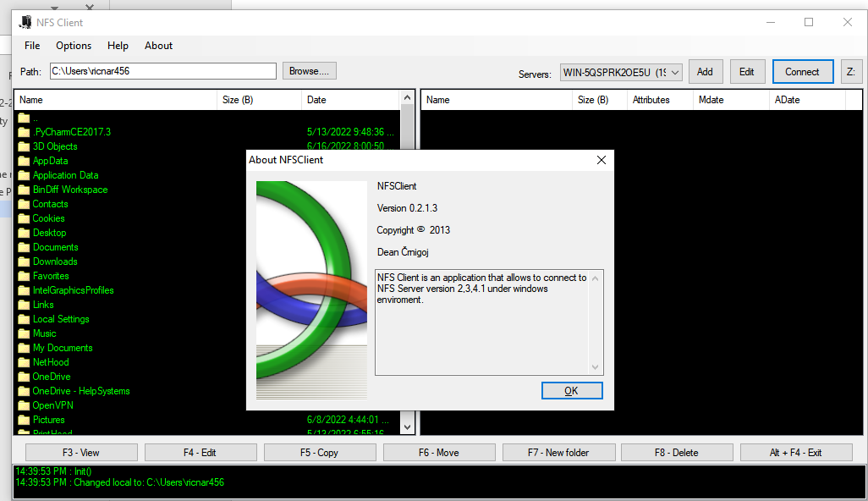Click the .PyCharmCE2017.3 folder icon

tap(24, 132)
